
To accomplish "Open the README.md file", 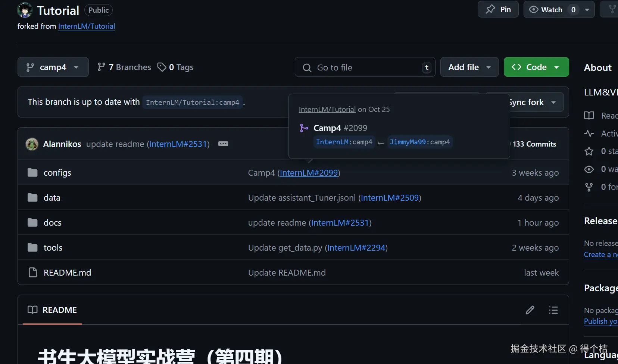I will point(67,273).
